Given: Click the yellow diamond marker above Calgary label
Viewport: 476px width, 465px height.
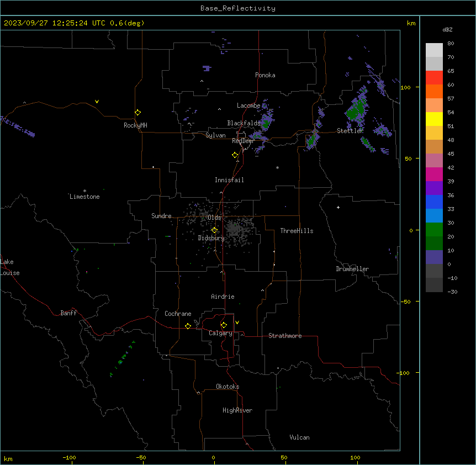Looking at the screenshot, I should 224,325.
